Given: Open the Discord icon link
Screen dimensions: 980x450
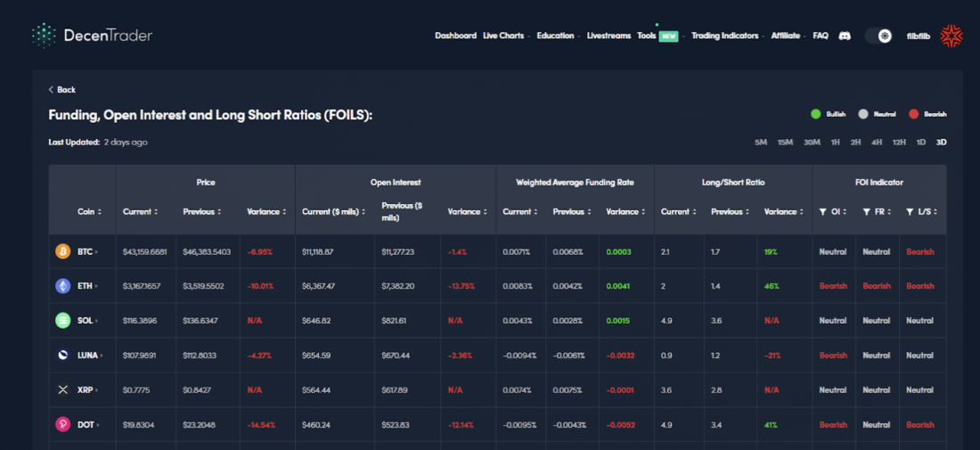Looking at the screenshot, I should [845, 36].
